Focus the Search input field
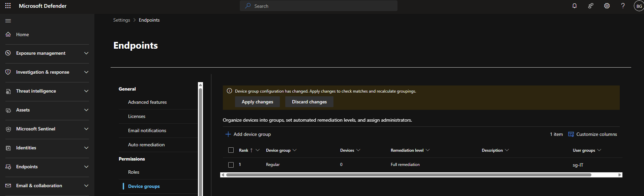The image size is (644, 196). click(x=318, y=6)
